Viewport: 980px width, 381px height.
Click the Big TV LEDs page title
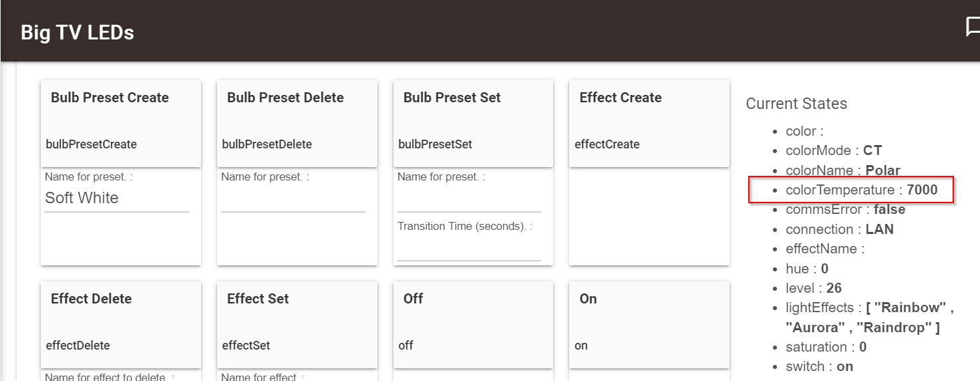point(77,32)
